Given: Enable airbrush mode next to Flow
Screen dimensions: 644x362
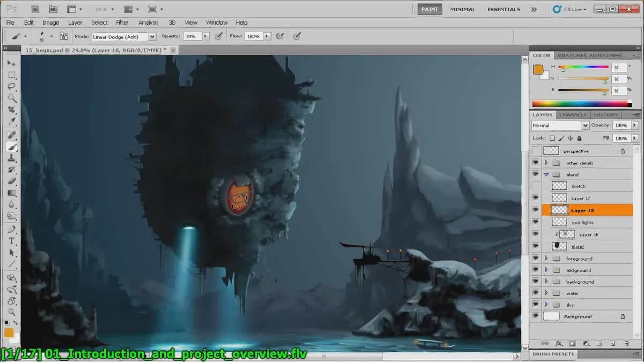Looking at the screenshot, I should point(280,36).
